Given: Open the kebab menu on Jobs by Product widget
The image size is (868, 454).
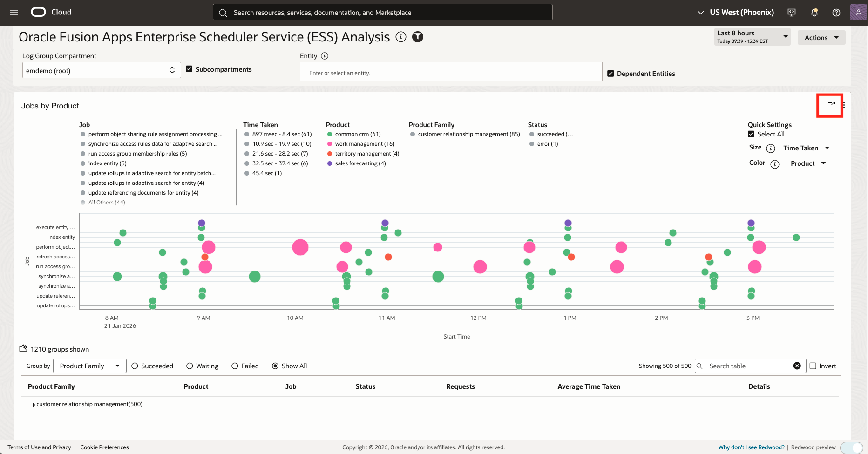Looking at the screenshot, I should [x=844, y=105].
